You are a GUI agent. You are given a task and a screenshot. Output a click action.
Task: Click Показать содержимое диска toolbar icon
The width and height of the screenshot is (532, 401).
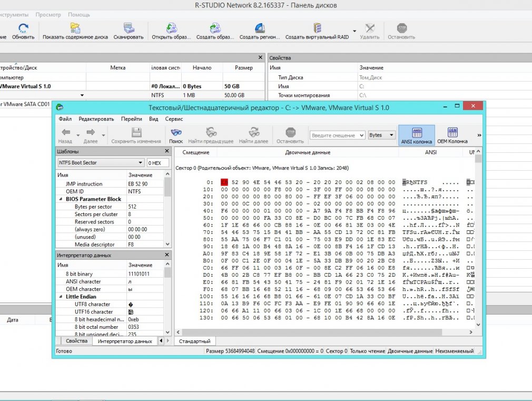[x=75, y=28]
